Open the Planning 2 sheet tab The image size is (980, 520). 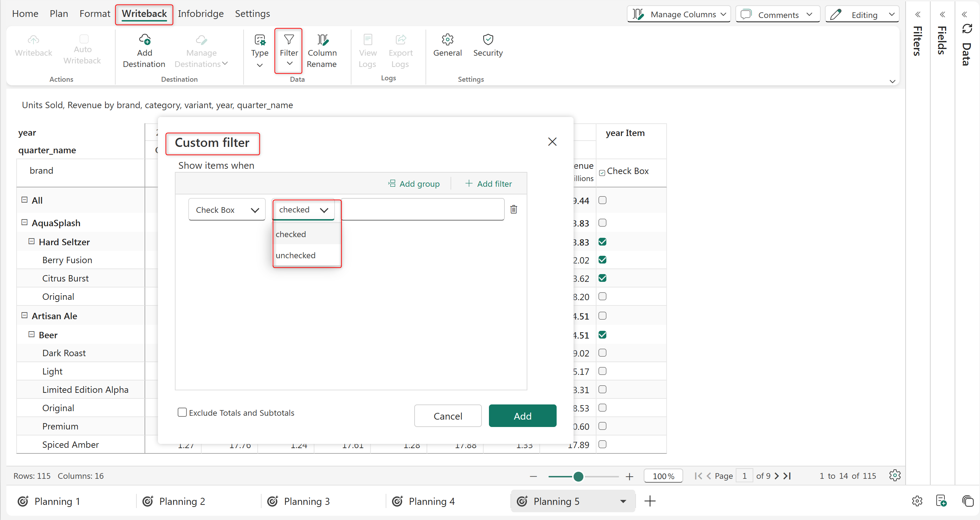(182, 501)
